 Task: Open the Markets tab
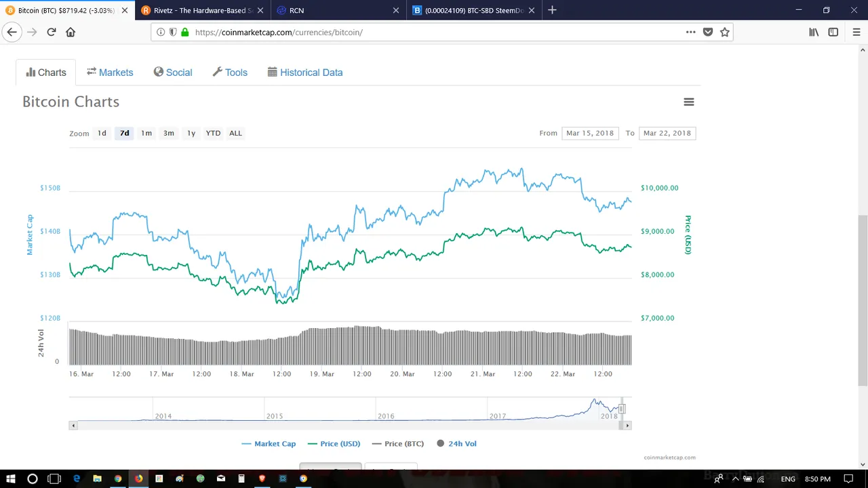coord(110,73)
